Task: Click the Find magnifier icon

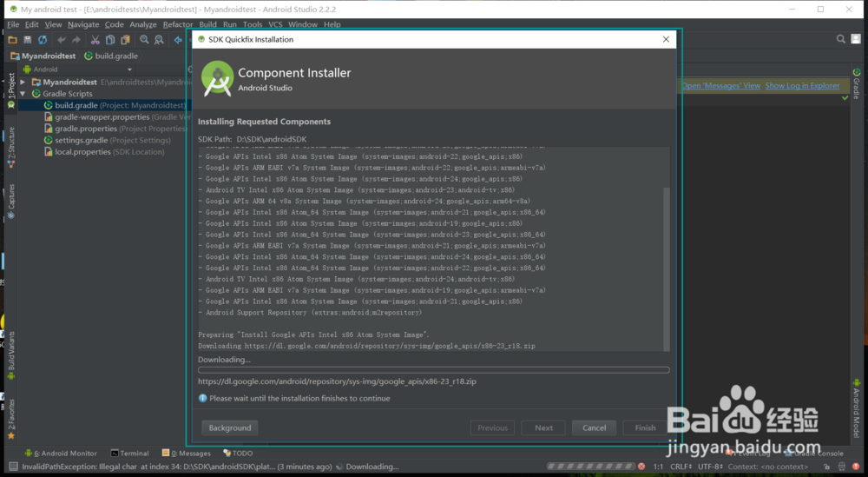Action: (144, 40)
